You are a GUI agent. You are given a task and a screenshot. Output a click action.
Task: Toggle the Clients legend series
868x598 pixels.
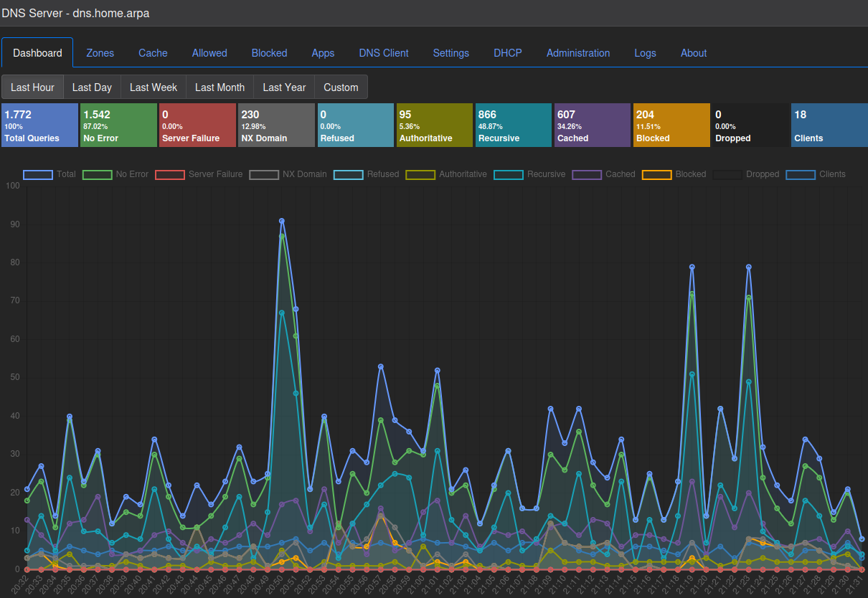pos(816,174)
